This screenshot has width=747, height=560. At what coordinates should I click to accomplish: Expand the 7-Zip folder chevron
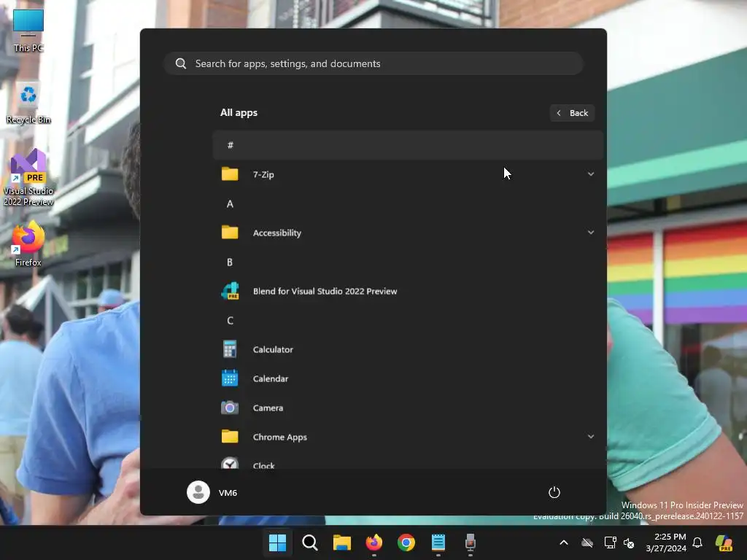tap(591, 174)
